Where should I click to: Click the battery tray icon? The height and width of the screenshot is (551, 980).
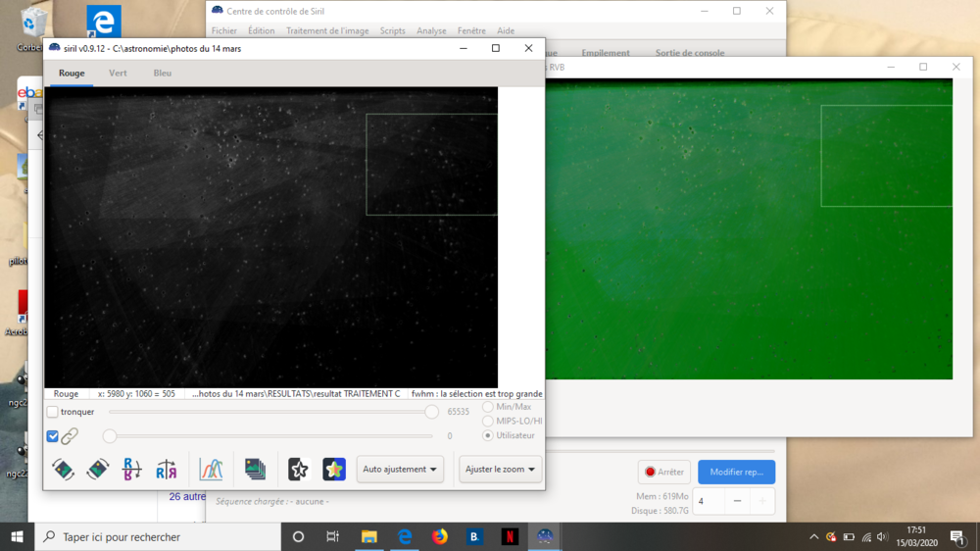tap(849, 536)
